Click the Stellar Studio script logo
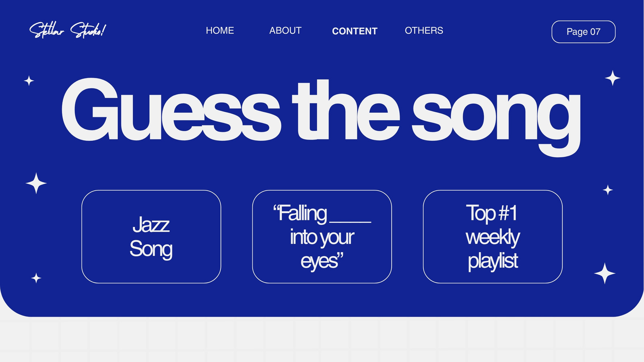The width and height of the screenshot is (644, 362). 68,30
